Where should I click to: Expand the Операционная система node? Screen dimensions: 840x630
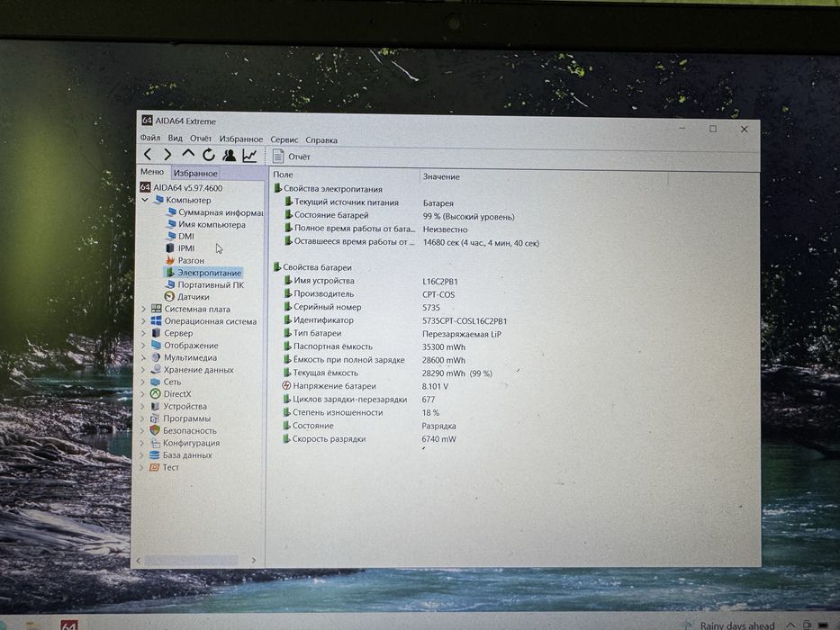143,321
